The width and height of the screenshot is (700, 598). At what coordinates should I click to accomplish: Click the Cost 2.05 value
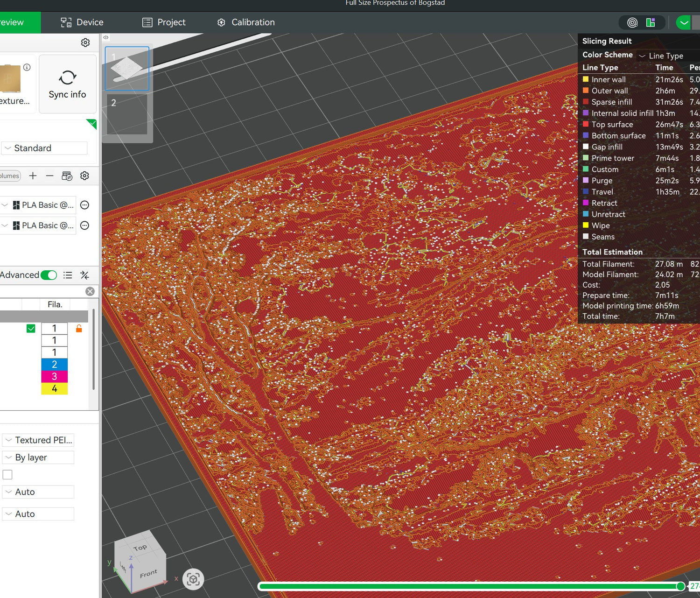[663, 285]
